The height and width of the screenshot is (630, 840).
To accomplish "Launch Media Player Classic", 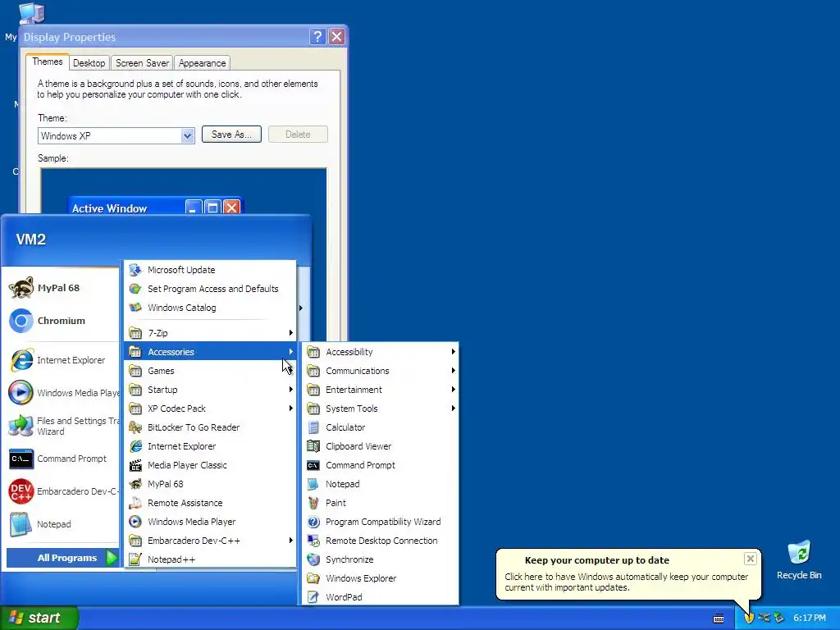I will pyautogui.click(x=210, y=465).
